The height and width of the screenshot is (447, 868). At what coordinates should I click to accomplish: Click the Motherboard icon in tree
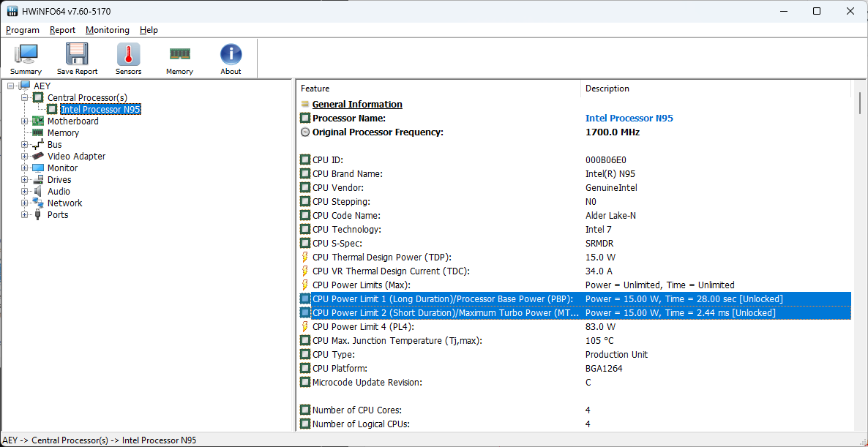click(x=37, y=121)
